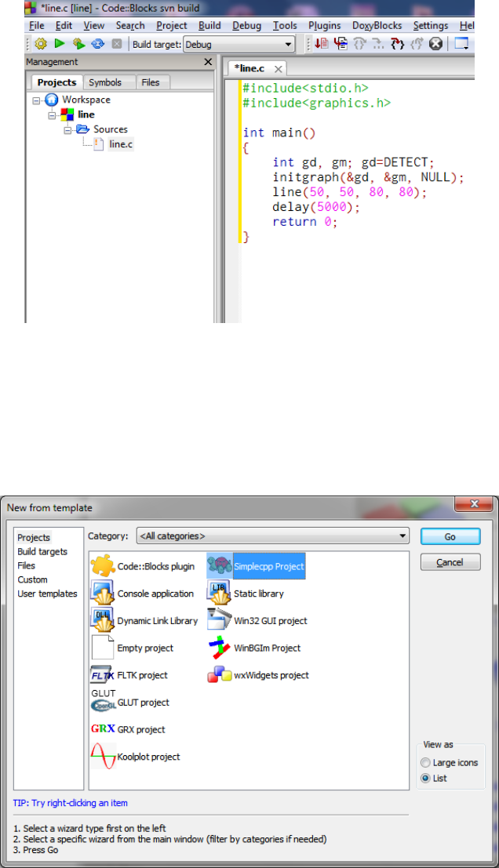Select Projects wizard type
Viewport: 499px width, 868px height.
point(34,538)
